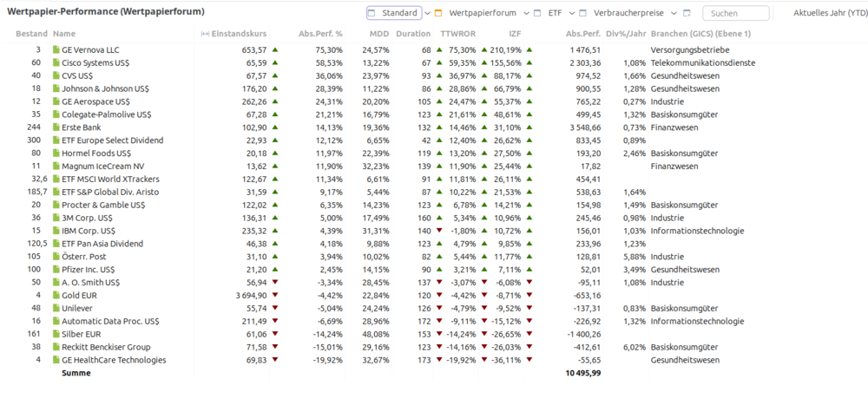Click Erste Bank absolute performance 3 548,66
868x405 pixels.
(584, 127)
